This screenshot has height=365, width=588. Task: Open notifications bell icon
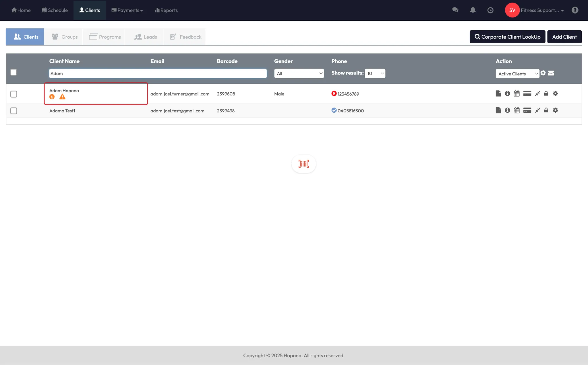coord(473,10)
